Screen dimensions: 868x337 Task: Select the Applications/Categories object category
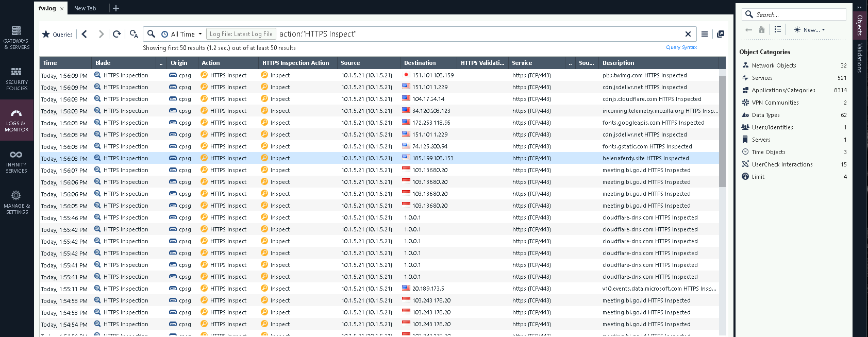click(783, 90)
